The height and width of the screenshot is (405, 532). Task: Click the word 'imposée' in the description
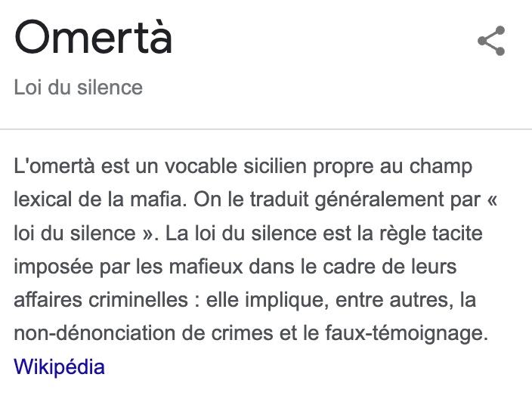(x=54, y=267)
